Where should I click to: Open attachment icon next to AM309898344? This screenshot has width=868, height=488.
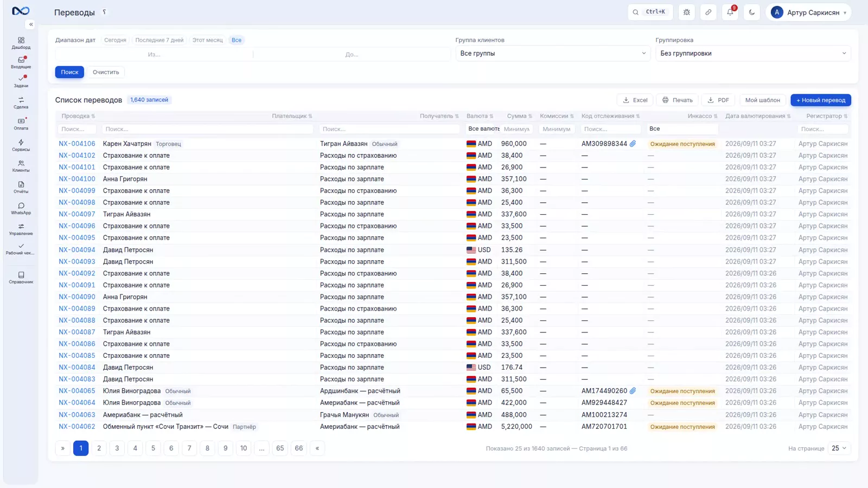pos(633,144)
